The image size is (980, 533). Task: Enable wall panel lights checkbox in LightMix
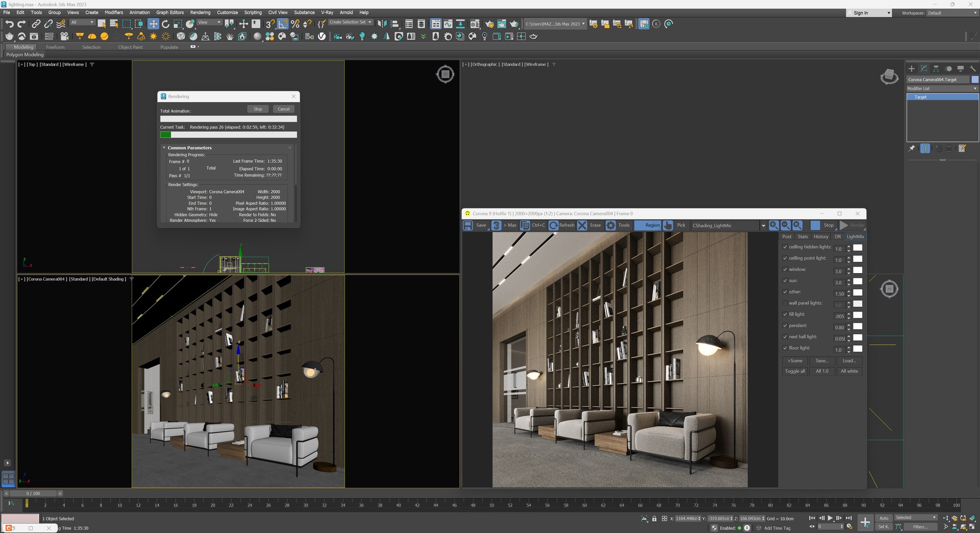click(x=785, y=303)
